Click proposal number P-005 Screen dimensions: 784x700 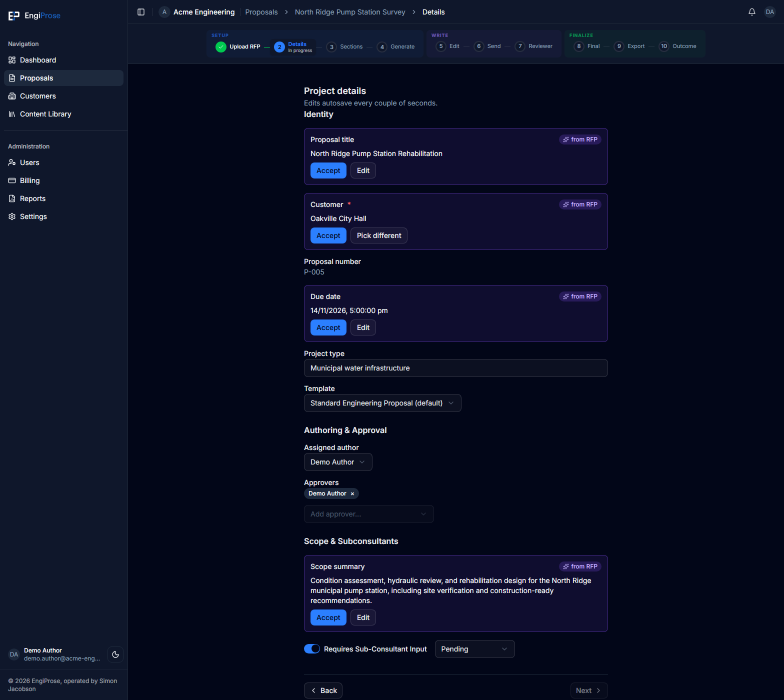pyautogui.click(x=314, y=272)
